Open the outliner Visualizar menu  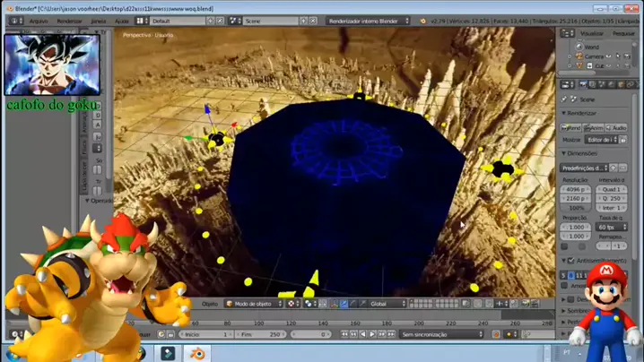pyautogui.click(x=592, y=34)
